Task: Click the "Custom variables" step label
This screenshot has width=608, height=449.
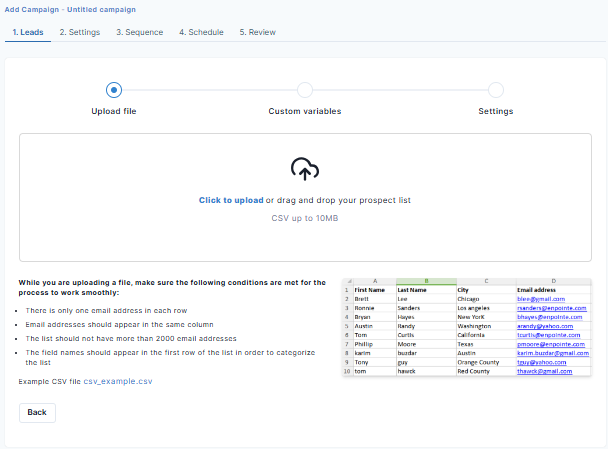Action: (304, 111)
